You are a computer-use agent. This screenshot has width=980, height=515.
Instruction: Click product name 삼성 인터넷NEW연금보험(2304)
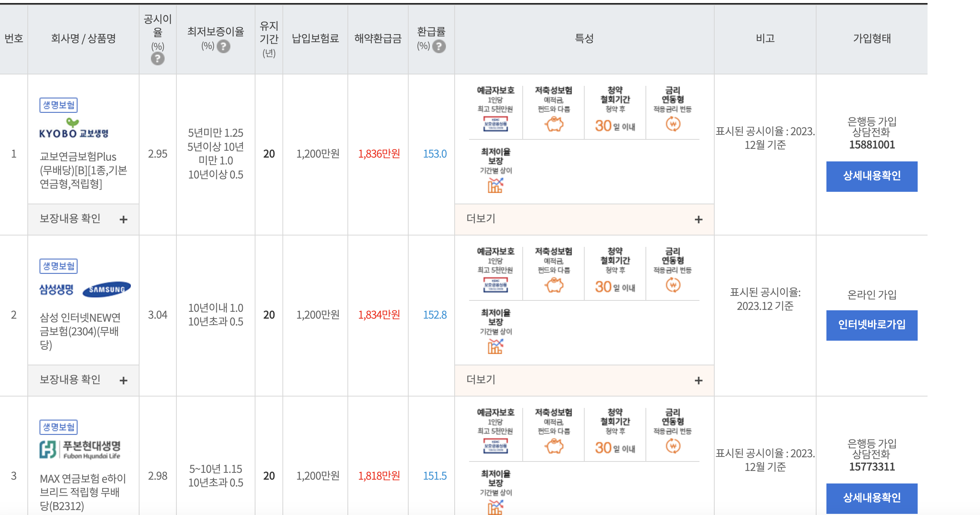click(x=80, y=332)
